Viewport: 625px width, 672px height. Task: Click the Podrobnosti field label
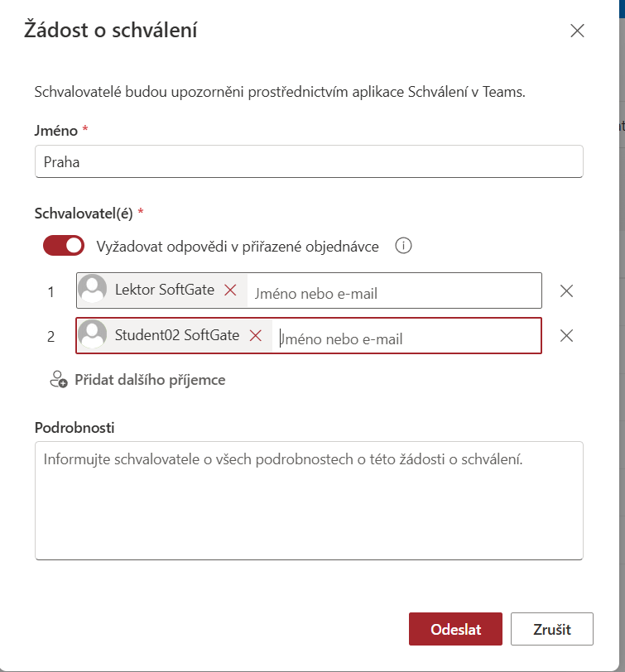[x=75, y=428]
